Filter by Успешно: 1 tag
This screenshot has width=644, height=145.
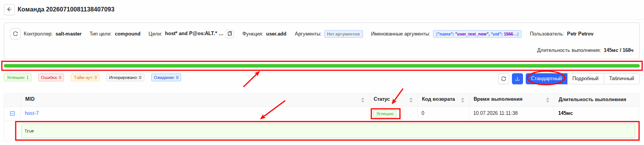click(x=18, y=77)
